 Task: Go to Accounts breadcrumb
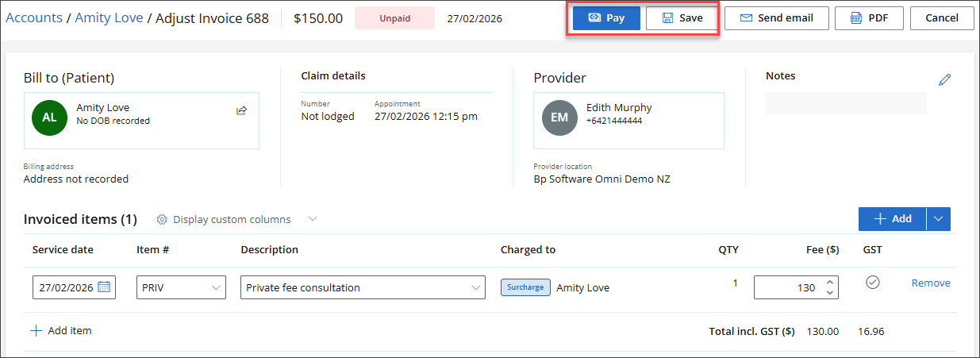click(x=34, y=17)
